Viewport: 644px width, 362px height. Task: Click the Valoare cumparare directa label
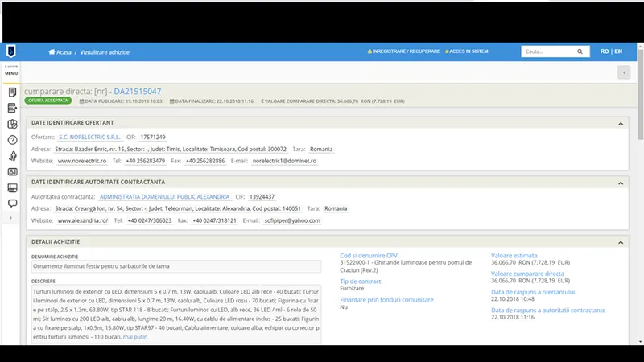[x=527, y=274]
